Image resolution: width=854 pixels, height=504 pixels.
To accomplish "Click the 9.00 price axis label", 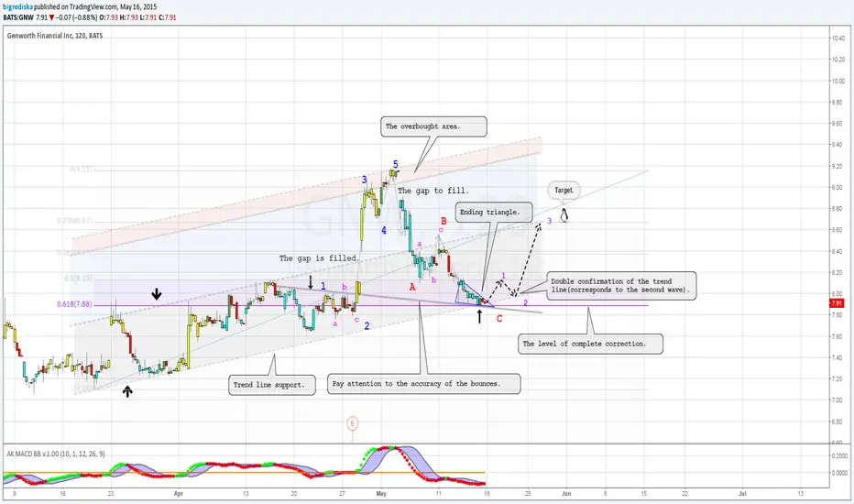I will [838, 188].
